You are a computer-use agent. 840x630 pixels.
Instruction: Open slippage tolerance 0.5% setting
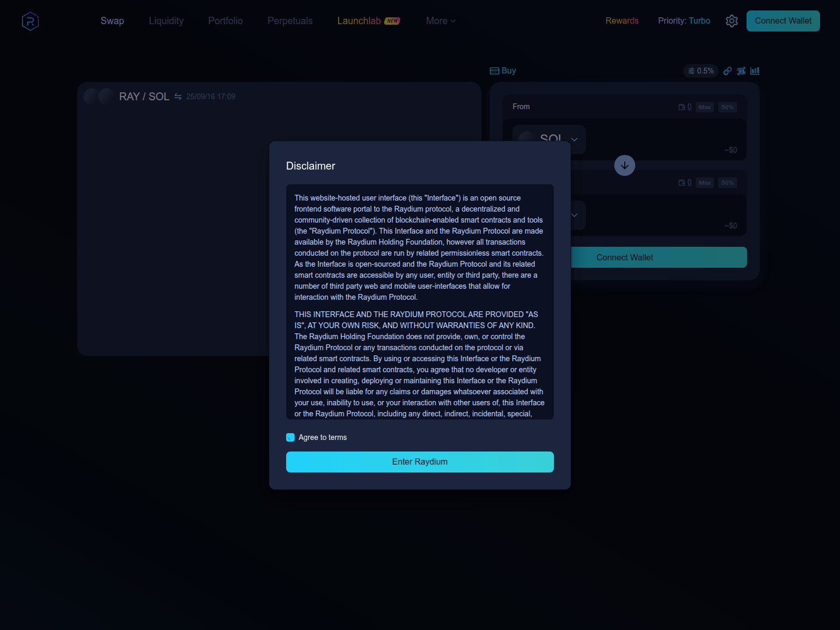click(701, 71)
